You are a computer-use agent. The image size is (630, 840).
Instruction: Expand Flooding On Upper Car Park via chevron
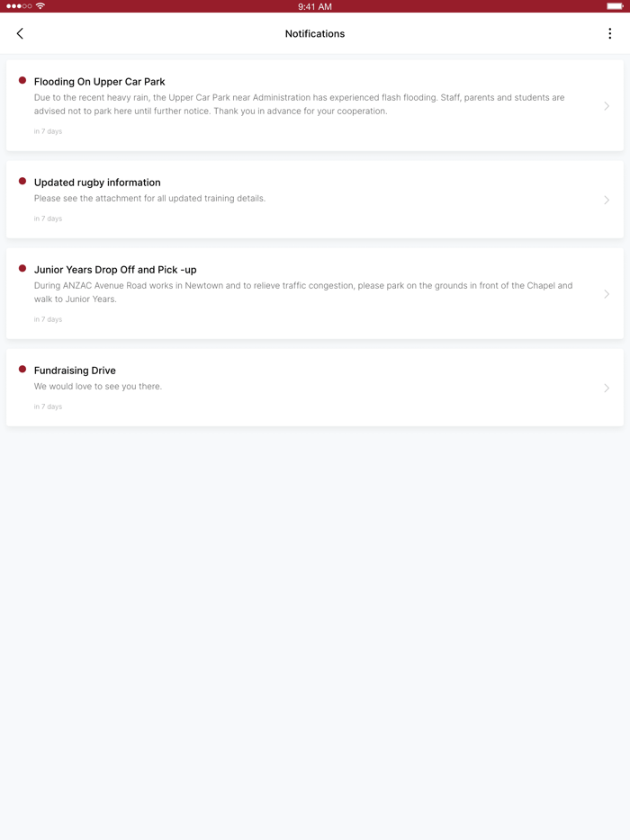[607, 106]
